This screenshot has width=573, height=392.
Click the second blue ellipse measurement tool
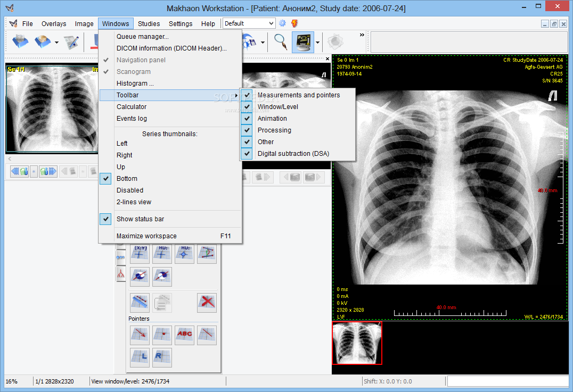[x=162, y=277]
